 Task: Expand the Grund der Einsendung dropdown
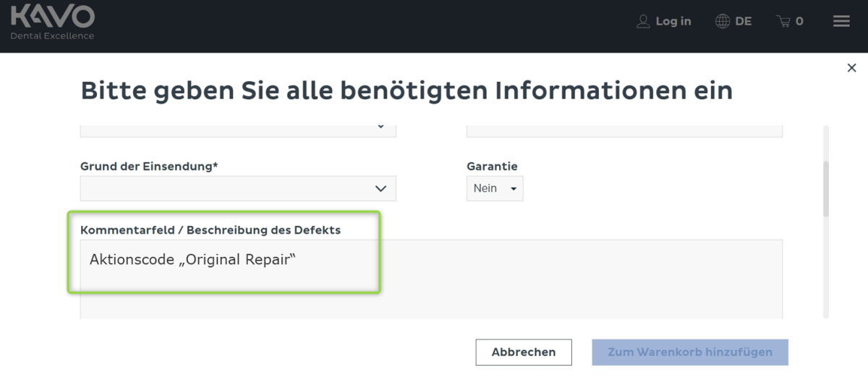(x=237, y=188)
